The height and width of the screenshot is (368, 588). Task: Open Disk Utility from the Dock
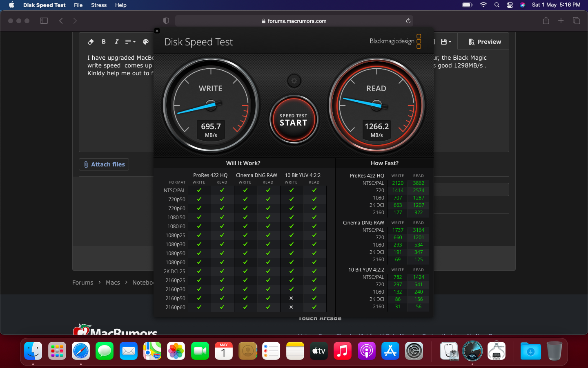(x=449, y=351)
